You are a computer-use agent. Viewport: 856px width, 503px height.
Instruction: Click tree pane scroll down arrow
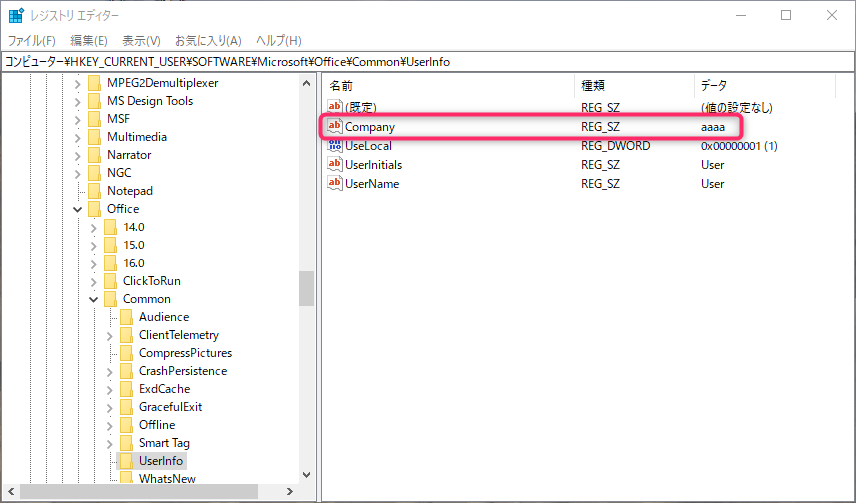[x=306, y=475]
